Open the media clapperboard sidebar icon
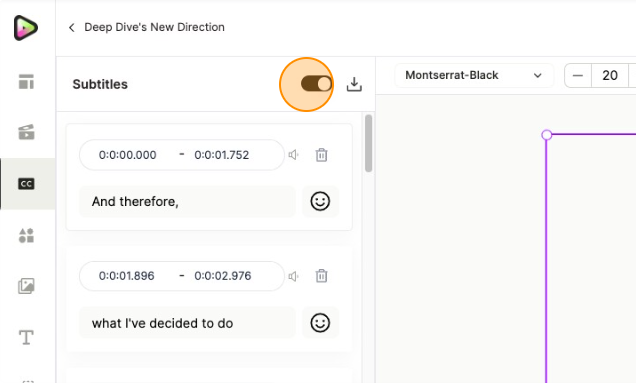Screen dimensions: 636x387 click(26, 132)
